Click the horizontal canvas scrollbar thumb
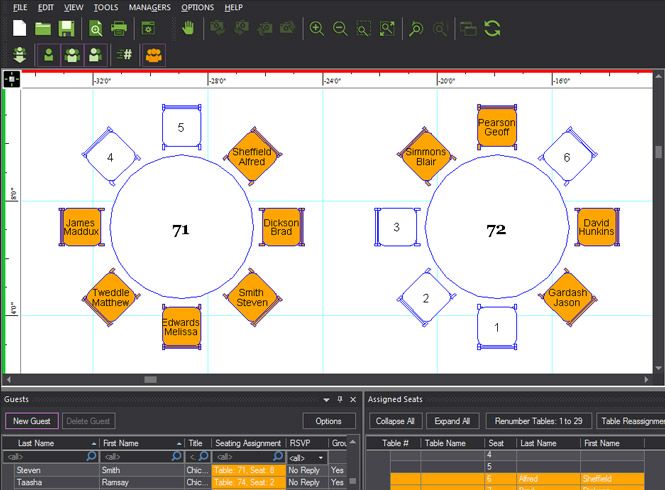Screen dimensions: 665x490 (150, 379)
